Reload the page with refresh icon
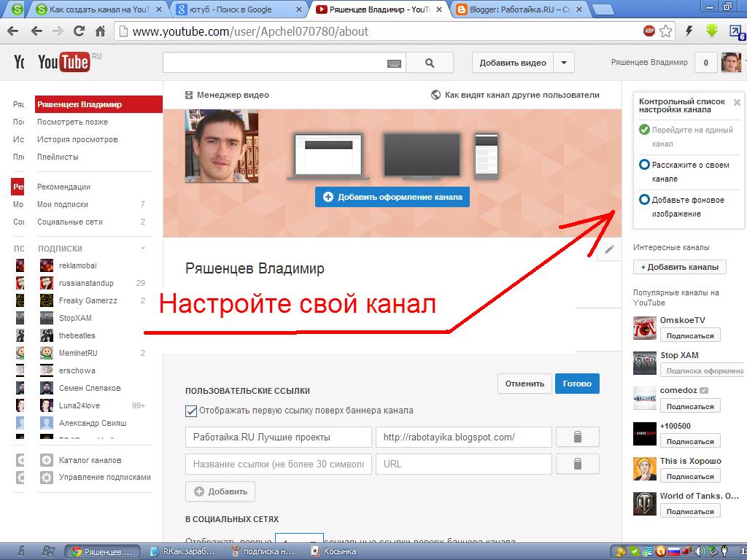This screenshot has height=560, width=747. [x=79, y=31]
